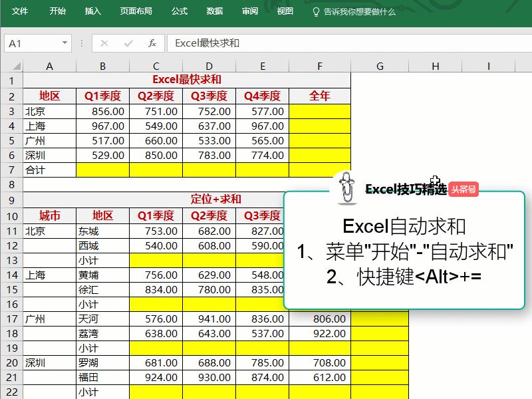Select all cells using the corner triangle

(17, 65)
